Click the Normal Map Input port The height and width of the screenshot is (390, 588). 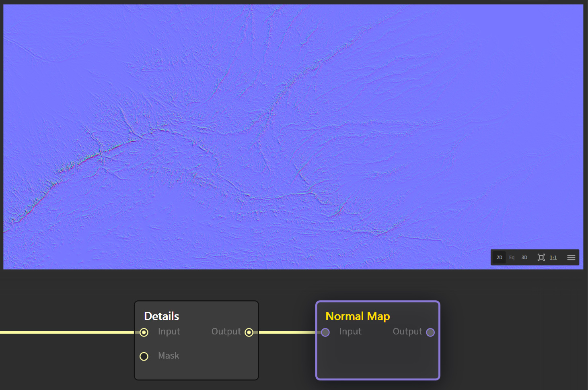[325, 332]
